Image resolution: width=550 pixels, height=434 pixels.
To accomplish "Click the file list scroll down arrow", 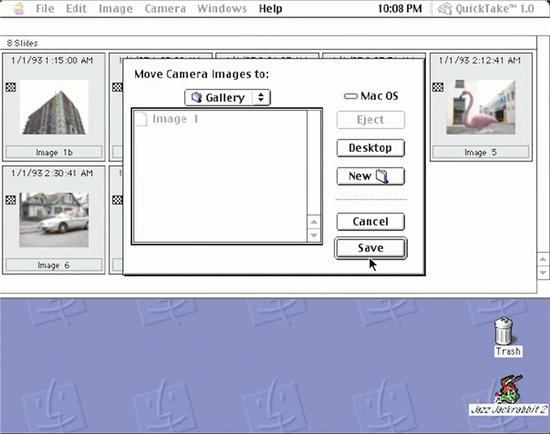I will tap(314, 235).
